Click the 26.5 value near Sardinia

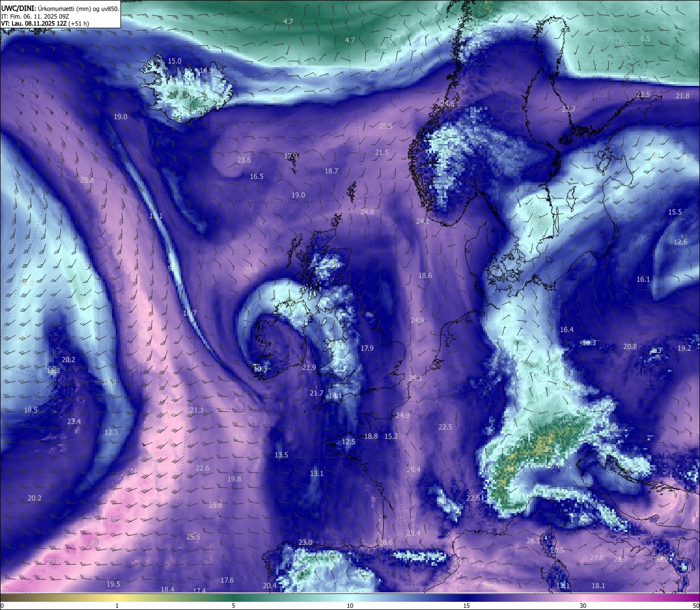click(557, 550)
